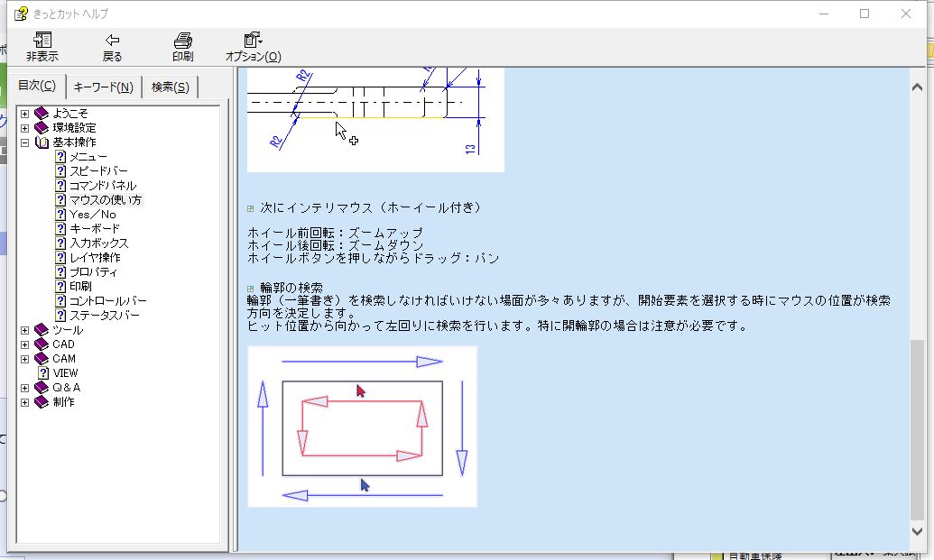Click the question page icon beside Yes/No
934x560 pixels.
tap(60, 215)
